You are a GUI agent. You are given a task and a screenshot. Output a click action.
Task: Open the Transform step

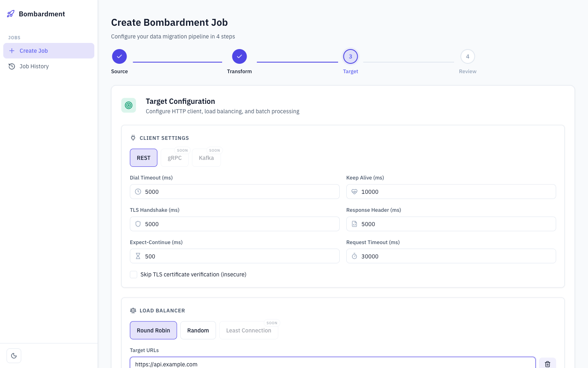[x=239, y=56]
